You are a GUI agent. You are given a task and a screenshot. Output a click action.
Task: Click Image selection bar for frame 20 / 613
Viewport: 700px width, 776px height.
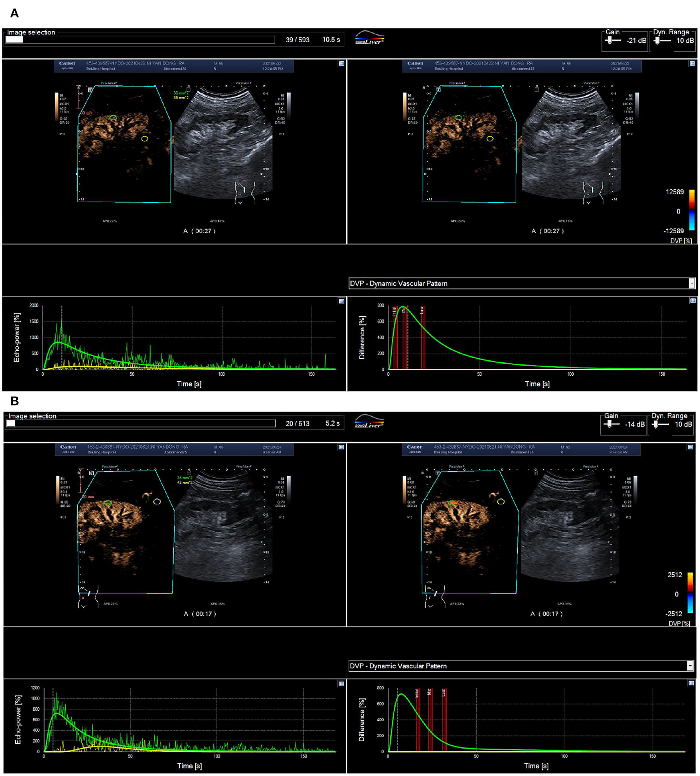(141, 423)
